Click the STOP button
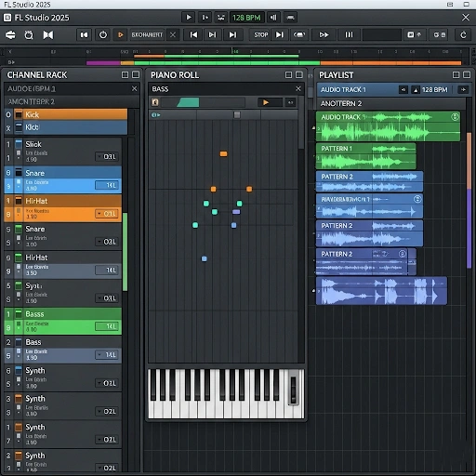This screenshot has height=476, width=476. pyautogui.click(x=261, y=34)
